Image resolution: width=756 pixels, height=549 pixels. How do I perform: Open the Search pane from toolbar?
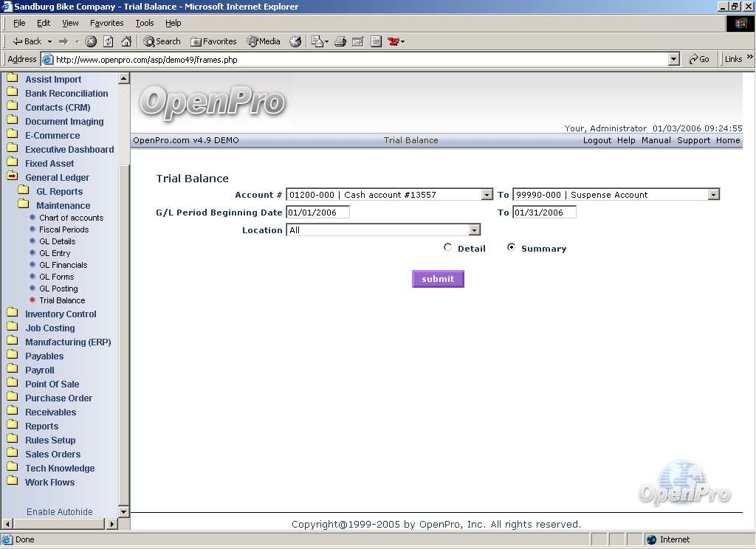tap(162, 41)
